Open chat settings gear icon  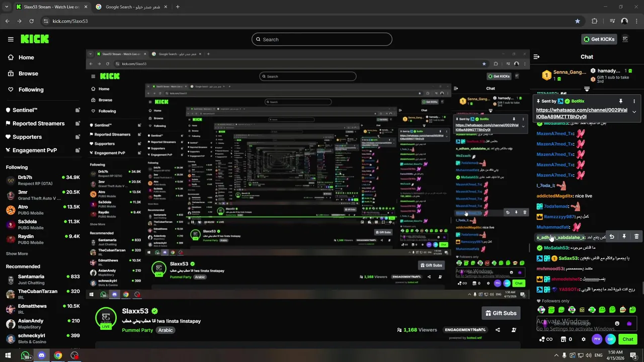pyautogui.click(x=584, y=339)
